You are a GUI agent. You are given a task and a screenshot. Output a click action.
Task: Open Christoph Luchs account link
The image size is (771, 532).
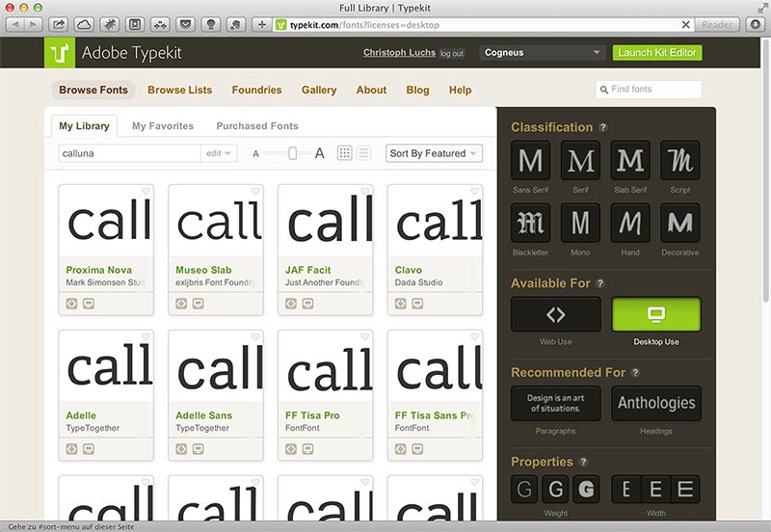[x=399, y=53]
